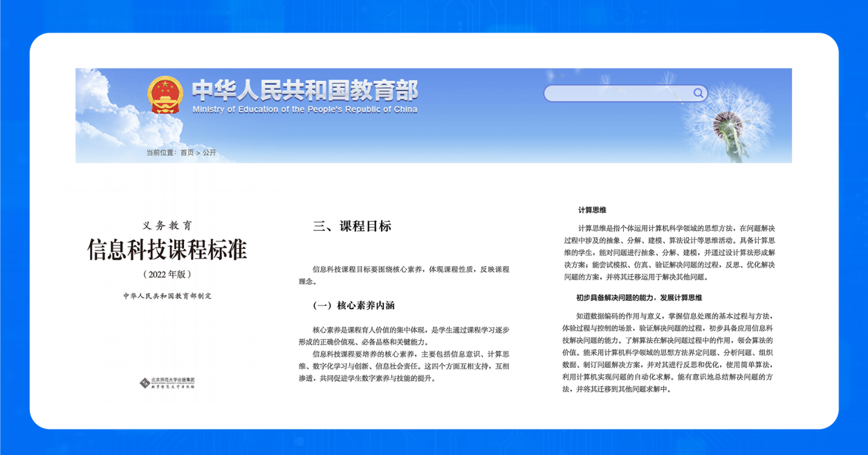This screenshot has height=455, width=868.
Task: Click the 三、课程目标 section heading
Action: (352, 226)
